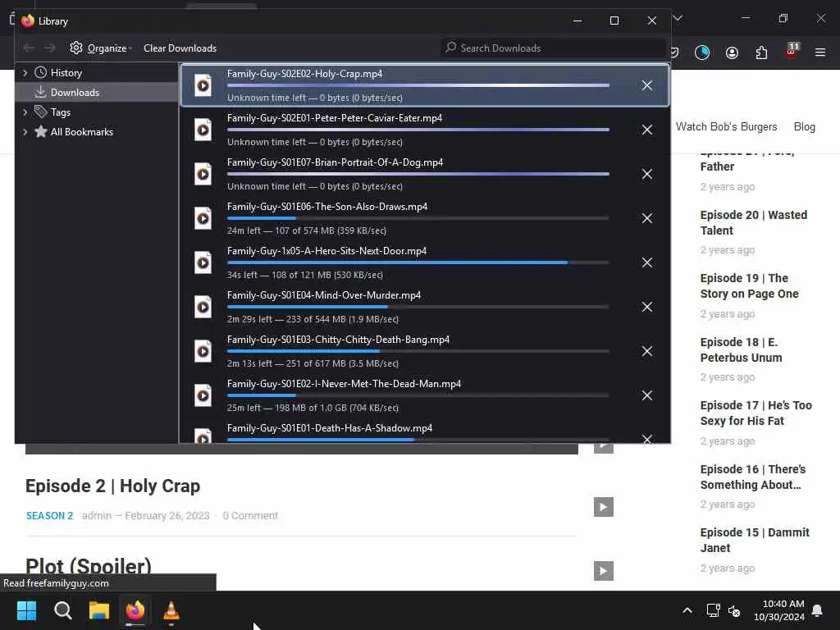This screenshot has width=840, height=630.
Task: Select the Family-Guy-S01E01-Death-Has-A-Shadow.mp4 entry
Action: pyautogui.click(x=424, y=431)
